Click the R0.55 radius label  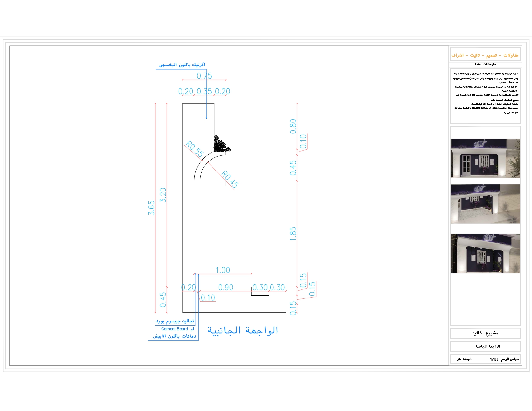pos(195,149)
